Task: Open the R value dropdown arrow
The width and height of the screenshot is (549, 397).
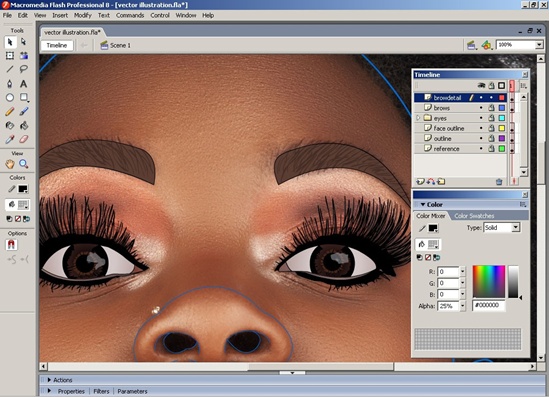Action: (463, 272)
